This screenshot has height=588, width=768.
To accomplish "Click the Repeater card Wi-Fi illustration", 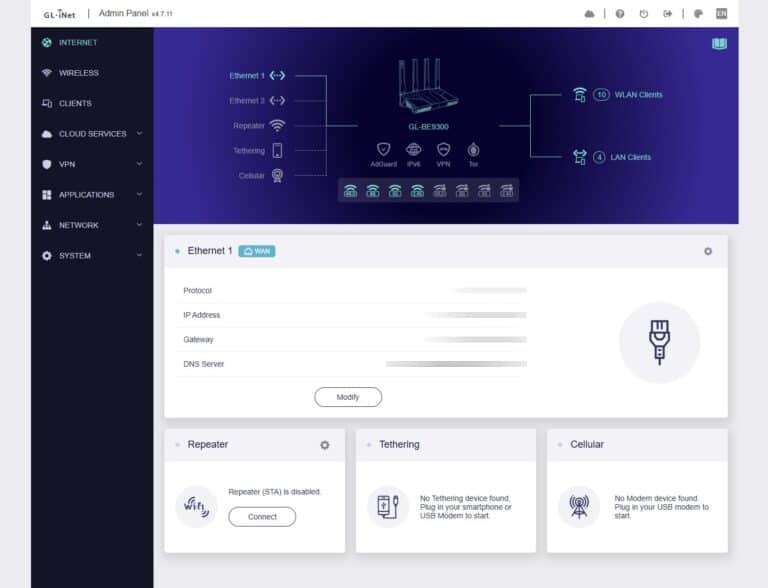I will (196, 507).
